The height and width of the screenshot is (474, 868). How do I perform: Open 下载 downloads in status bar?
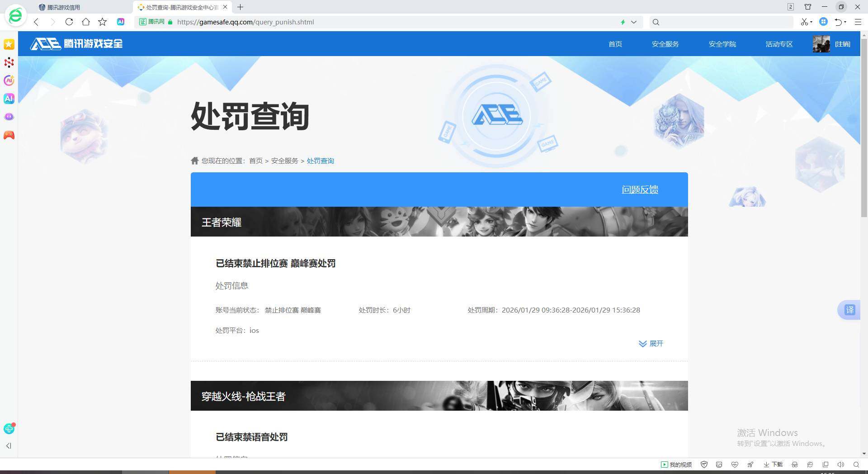click(x=773, y=465)
